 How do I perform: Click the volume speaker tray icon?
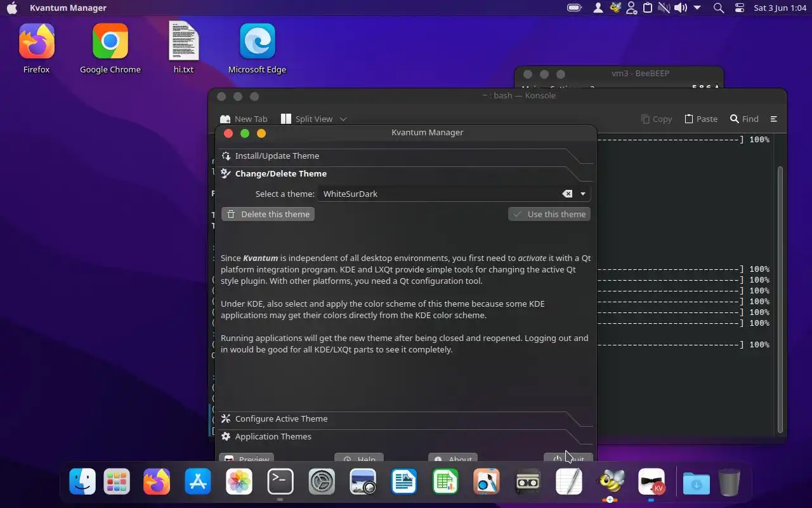click(681, 8)
